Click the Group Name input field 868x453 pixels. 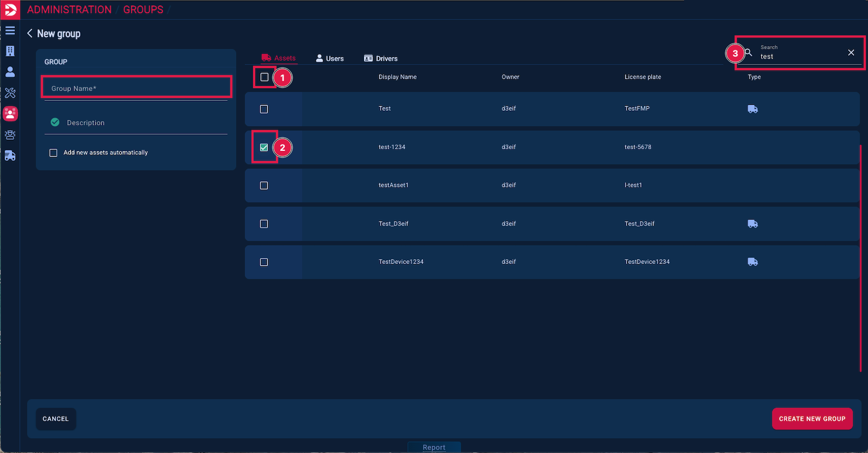[136, 88]
